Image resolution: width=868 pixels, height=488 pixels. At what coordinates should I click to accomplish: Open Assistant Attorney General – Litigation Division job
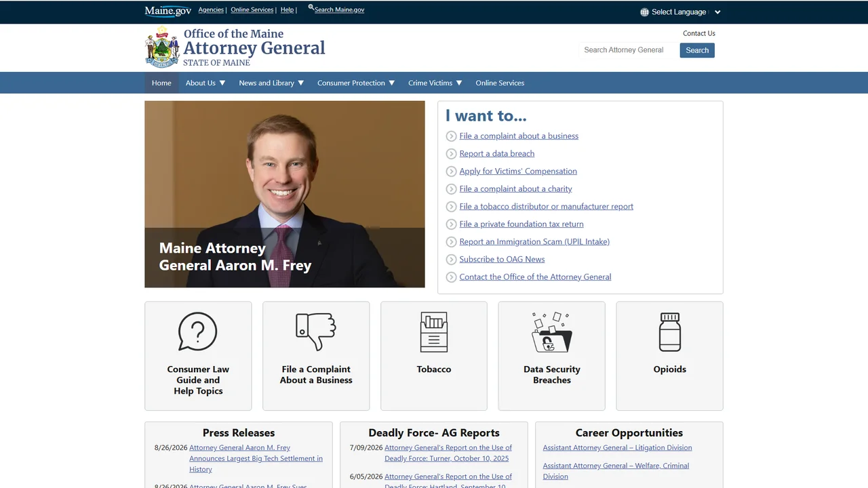pos(617,448)
